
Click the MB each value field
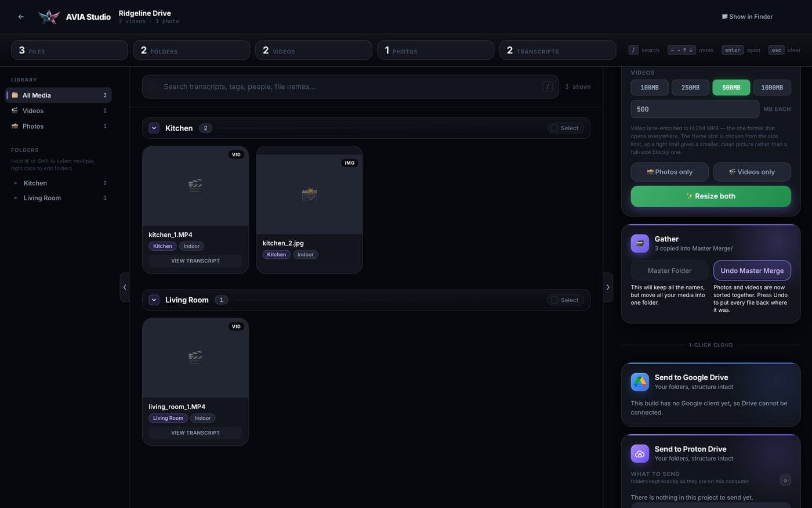(695, 109)
